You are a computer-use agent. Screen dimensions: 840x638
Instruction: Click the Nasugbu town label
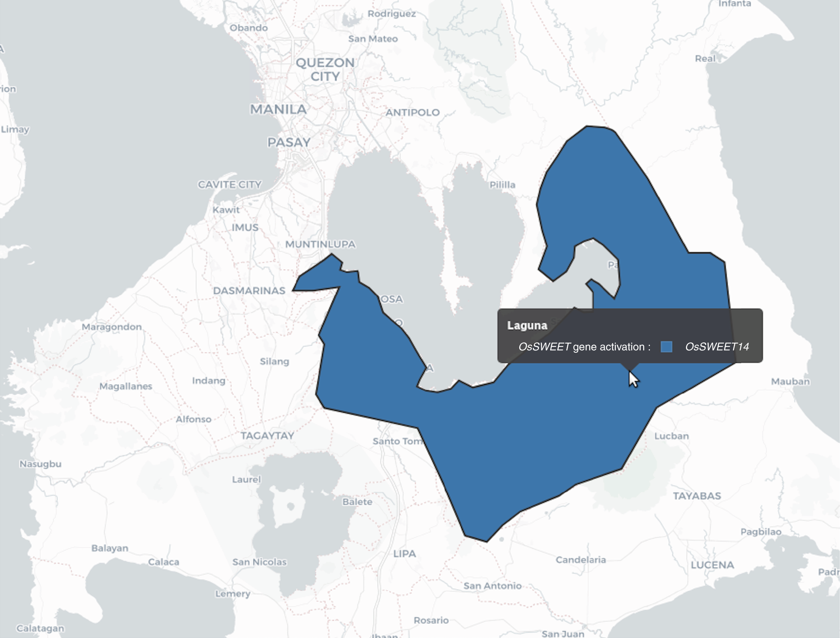(x=40, y=464)
